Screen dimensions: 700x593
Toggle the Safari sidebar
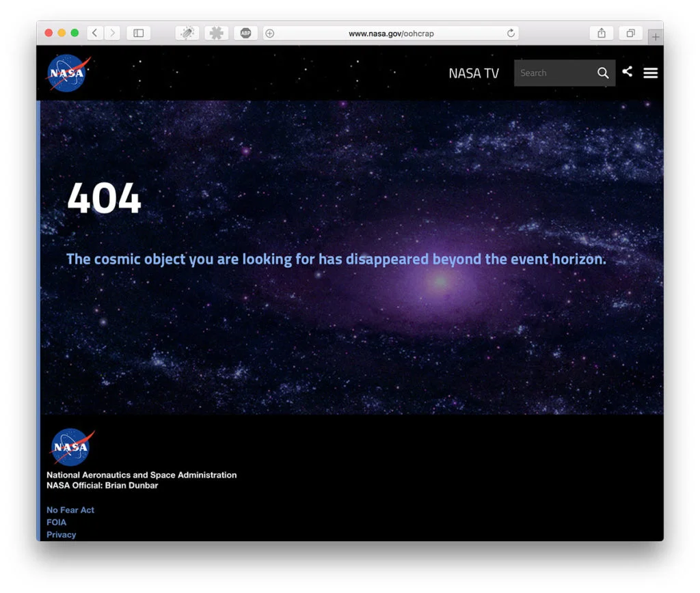(x=138, y=33)
